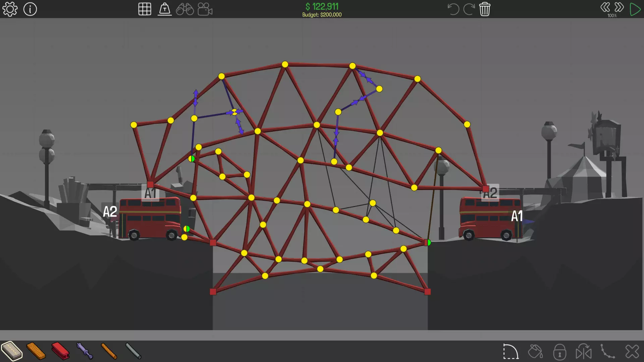Image resolution: width=644 pixels, height=362 pixels.
Task: Toggle the grid display
Action: tap(145, 9)
